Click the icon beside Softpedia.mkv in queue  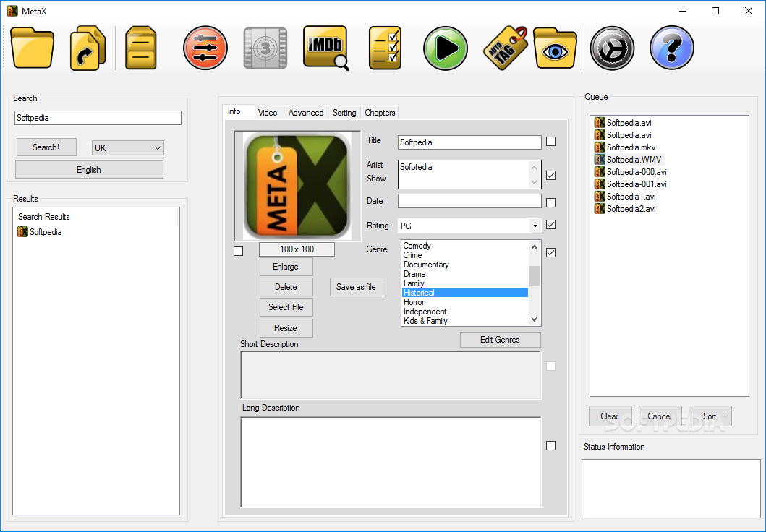tap(600, 147)
